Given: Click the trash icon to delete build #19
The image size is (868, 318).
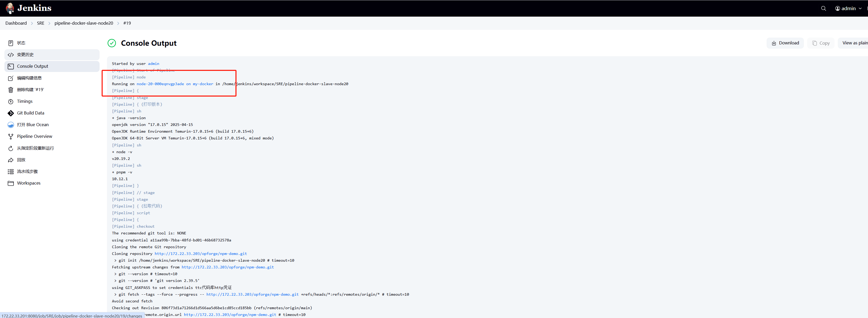Looking at the screenshot, I should (11, 90).
